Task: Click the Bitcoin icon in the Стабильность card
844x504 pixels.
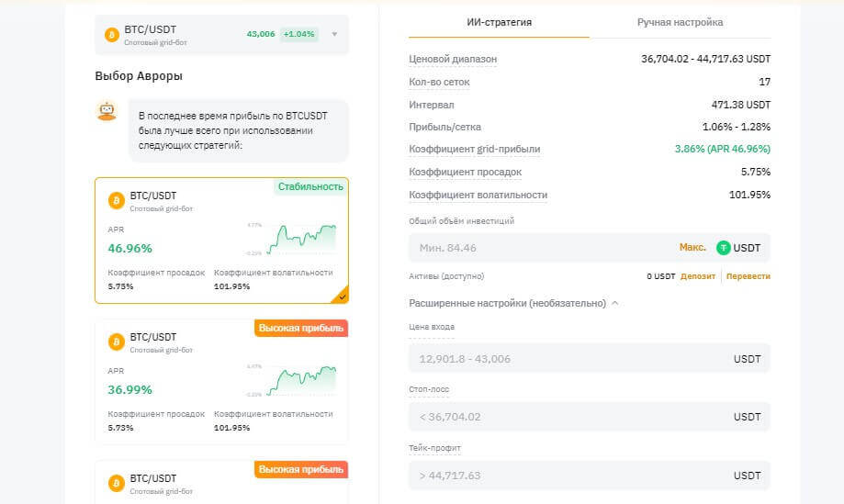Action: [x=117, y=200]
